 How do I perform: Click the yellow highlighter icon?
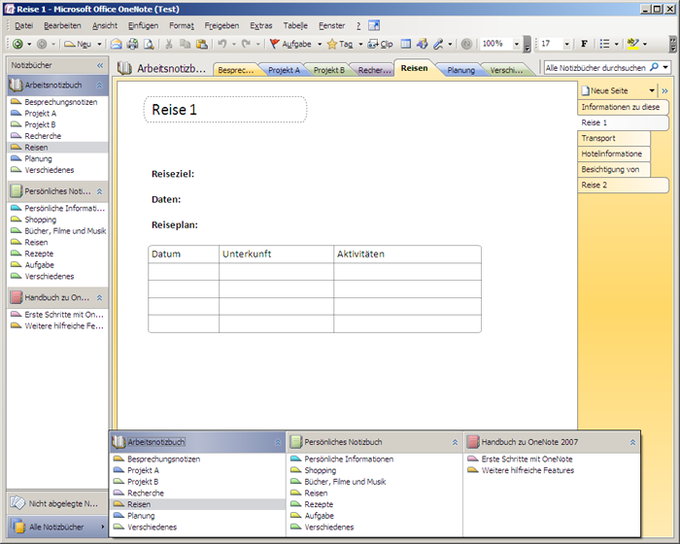pyautogui.click(x=633, y=44)
